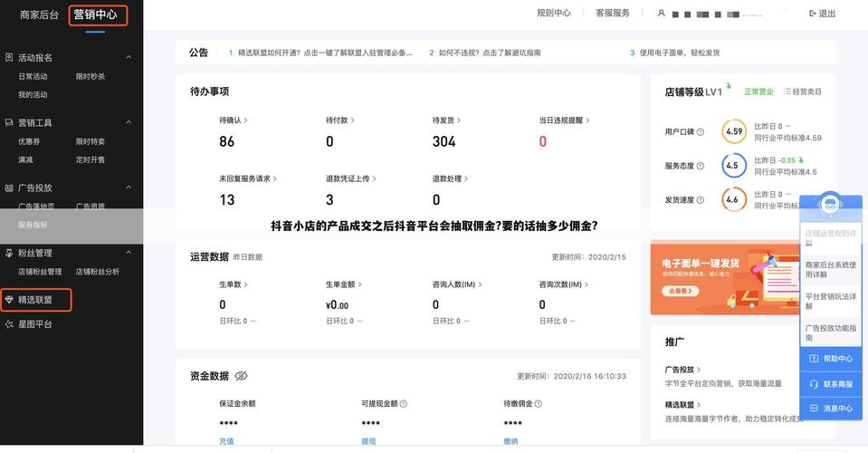Open 咨询次数(IM) data detail
This screenshot has width=868, height=453.
tap(564, 284)
